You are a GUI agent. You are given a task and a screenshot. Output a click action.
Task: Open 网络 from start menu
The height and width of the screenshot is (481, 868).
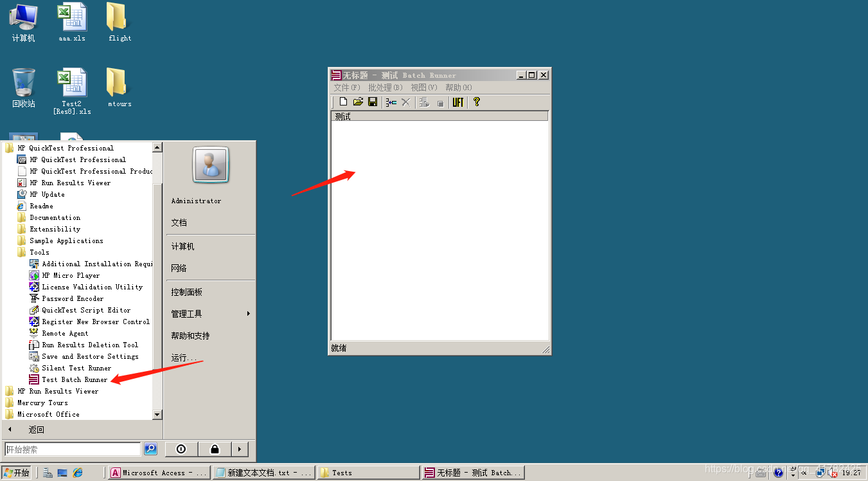pos(179,268)
